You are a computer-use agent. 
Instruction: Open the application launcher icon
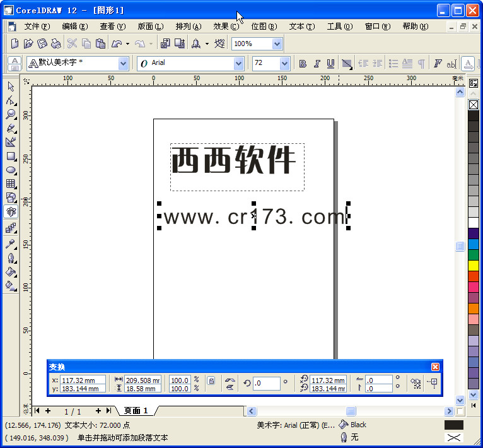(x=196, y=44)
